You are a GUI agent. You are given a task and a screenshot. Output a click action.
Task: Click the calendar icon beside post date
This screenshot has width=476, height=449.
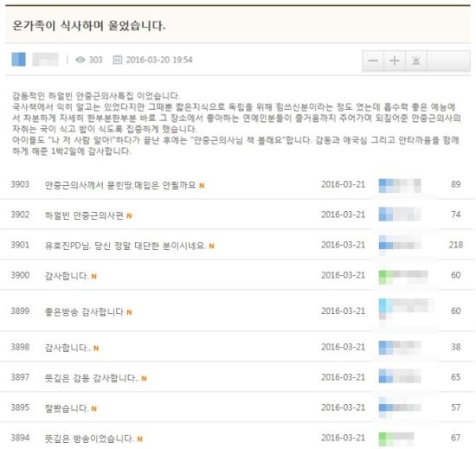pos(118,60)
